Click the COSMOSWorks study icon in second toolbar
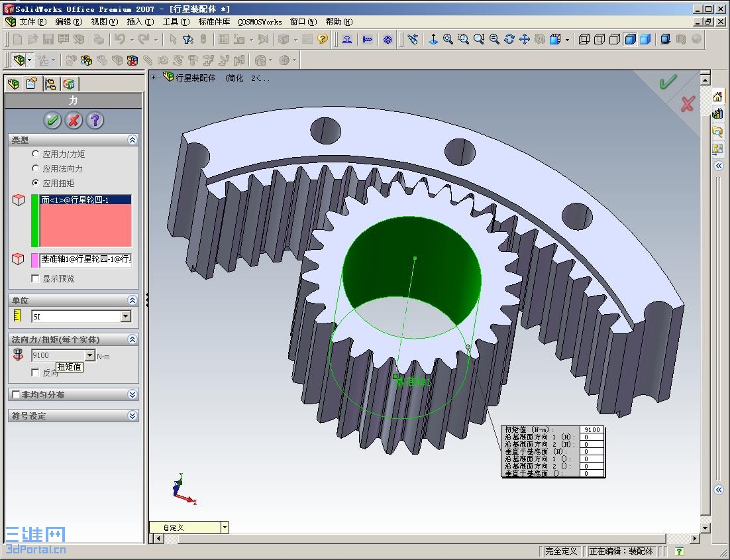The width and height of the screenshot is (730, 560). click(x=19, y=60)
